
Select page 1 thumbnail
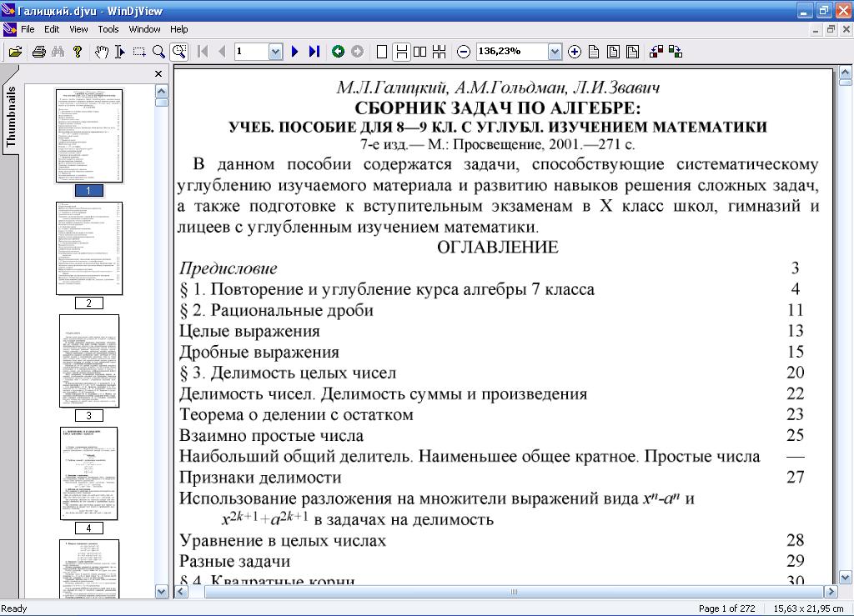[88, 136]
